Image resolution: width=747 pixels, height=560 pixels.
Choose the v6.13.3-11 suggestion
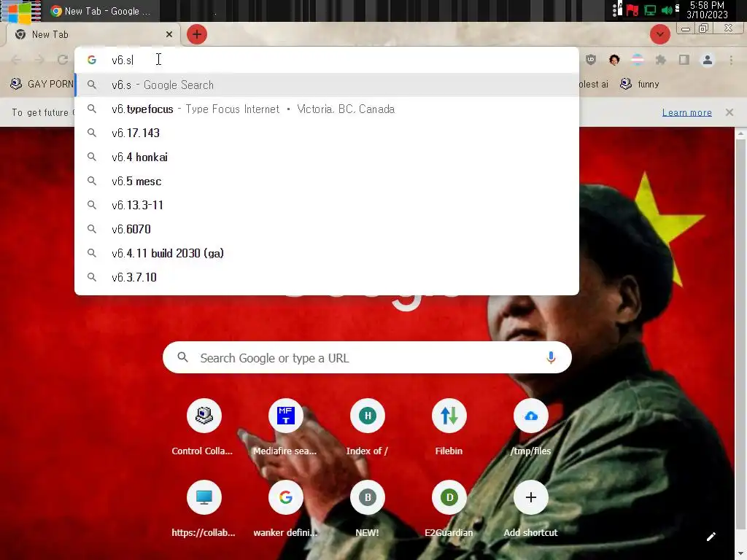coord(327,205)
